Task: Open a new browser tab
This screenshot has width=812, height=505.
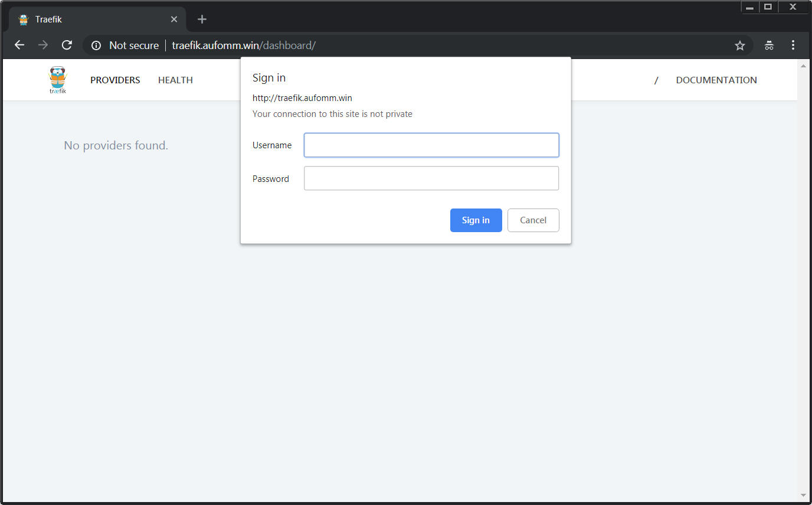Action: click(202, 19)
